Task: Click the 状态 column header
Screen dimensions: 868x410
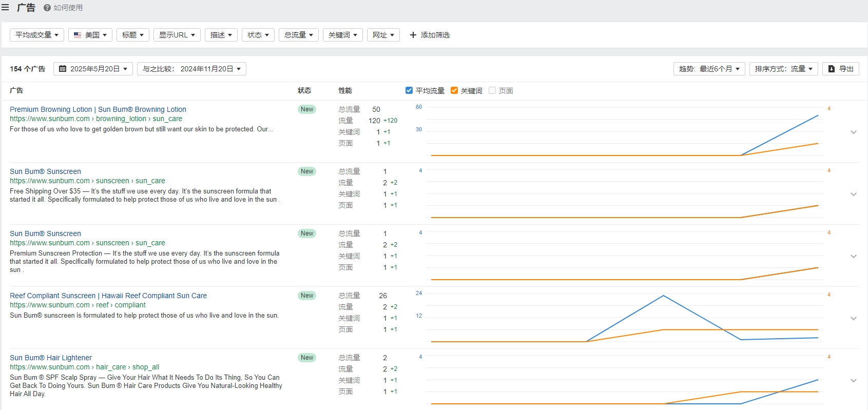Action: tap(304, 90)
